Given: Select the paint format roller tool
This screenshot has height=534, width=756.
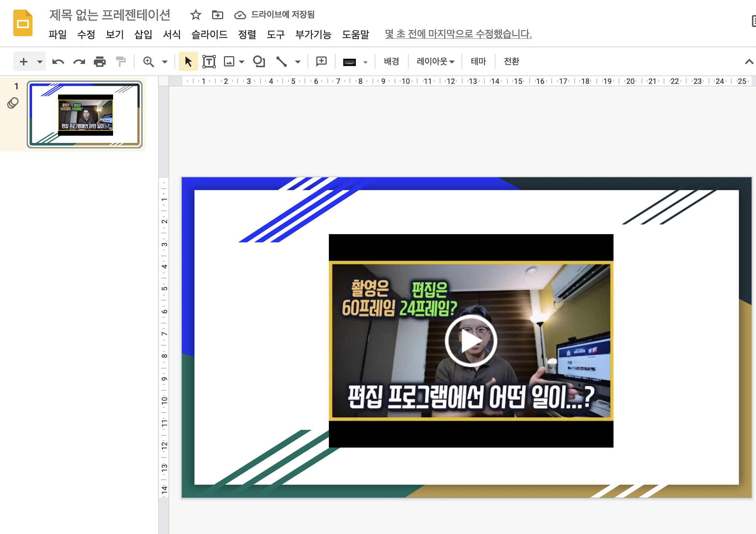Looking at the screenshot, I should point(120,62).
